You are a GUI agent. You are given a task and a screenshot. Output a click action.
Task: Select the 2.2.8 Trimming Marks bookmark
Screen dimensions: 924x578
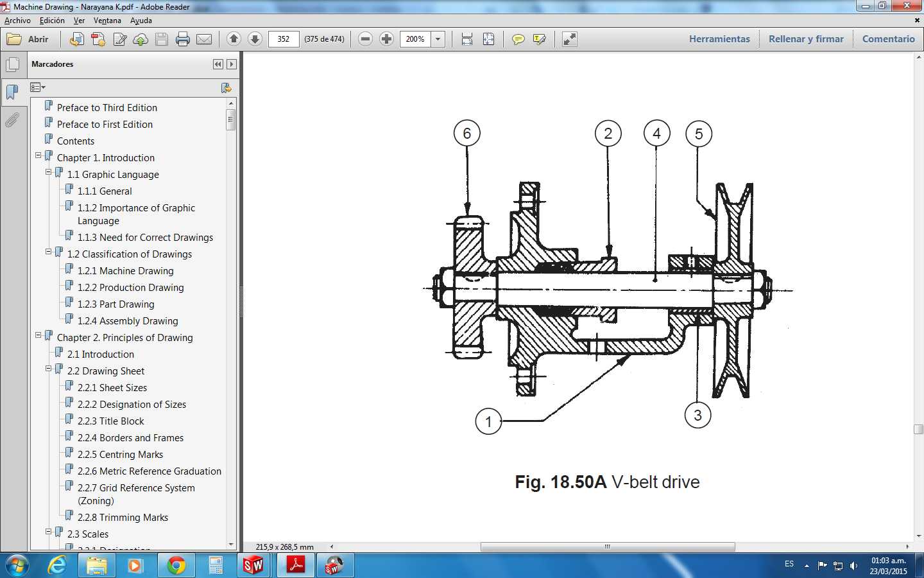coord(123,518)
